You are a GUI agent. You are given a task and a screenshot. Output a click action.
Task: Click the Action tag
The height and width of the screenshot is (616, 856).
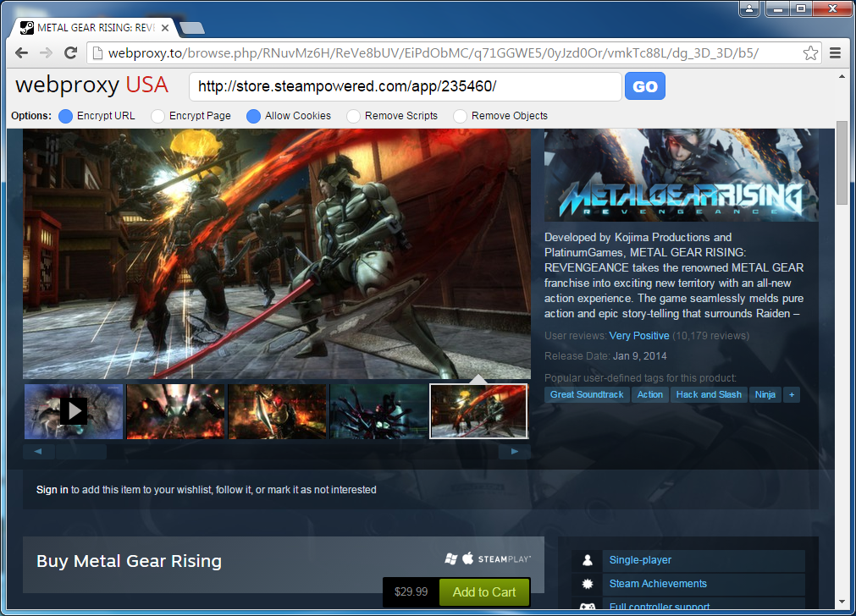coord(650,394)
